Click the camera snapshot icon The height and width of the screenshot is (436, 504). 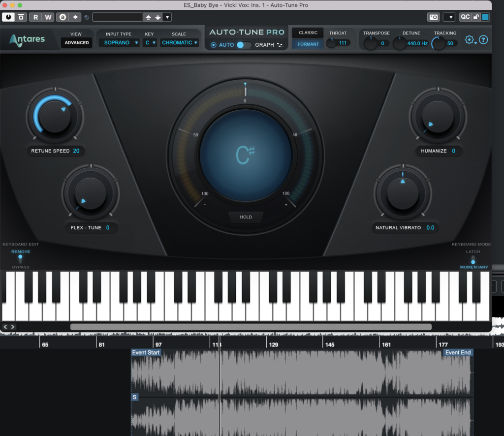(433, 17)
